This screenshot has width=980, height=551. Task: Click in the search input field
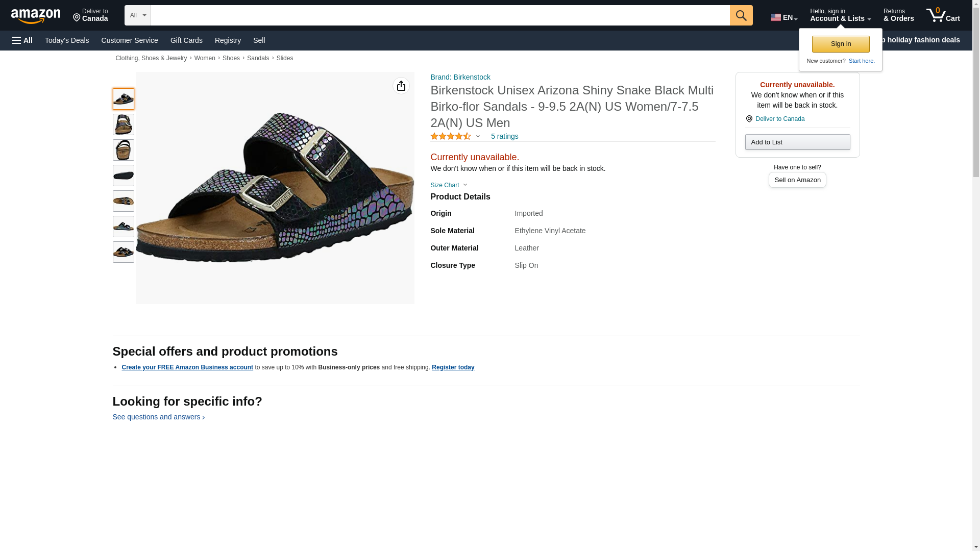pyautogui.click(x=440, y=15)
